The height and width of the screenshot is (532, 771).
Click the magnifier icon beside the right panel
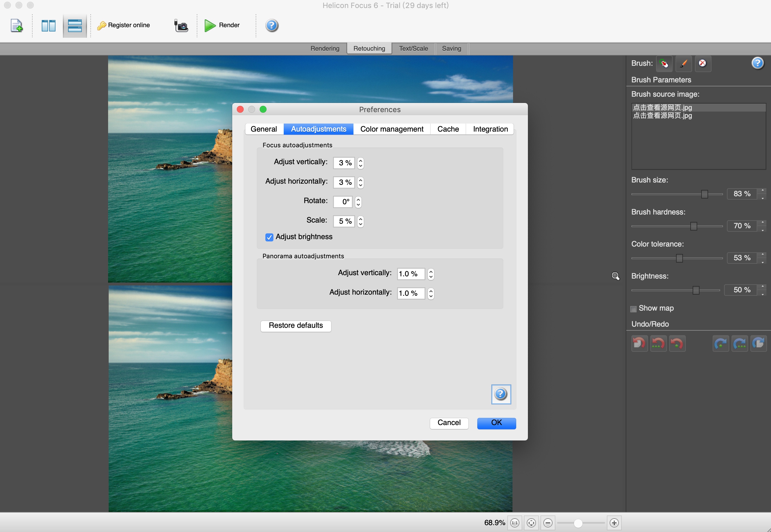615,276
